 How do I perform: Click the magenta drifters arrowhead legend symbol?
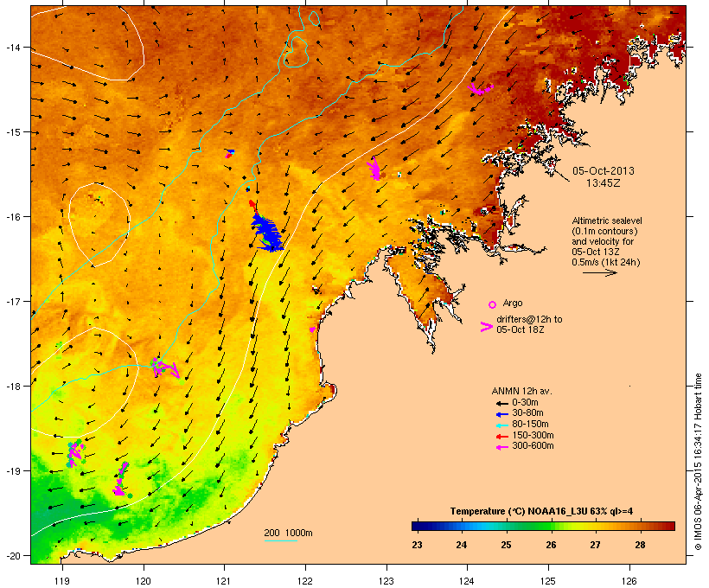(486, 327)
